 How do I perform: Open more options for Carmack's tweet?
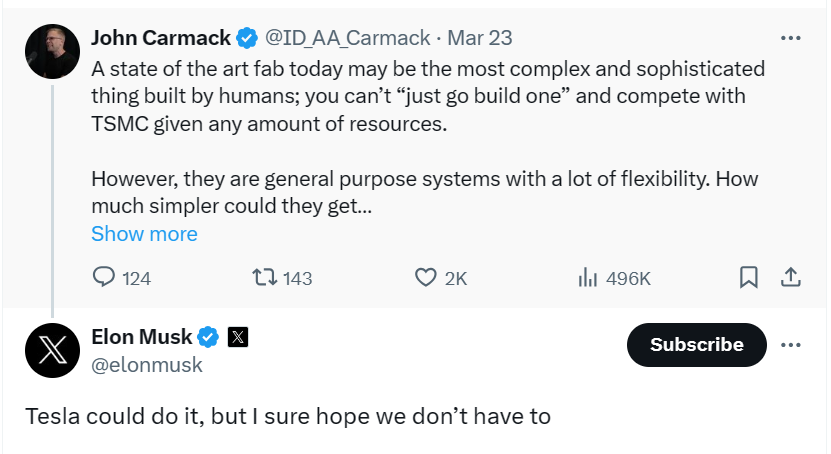[x=791, y=38]
